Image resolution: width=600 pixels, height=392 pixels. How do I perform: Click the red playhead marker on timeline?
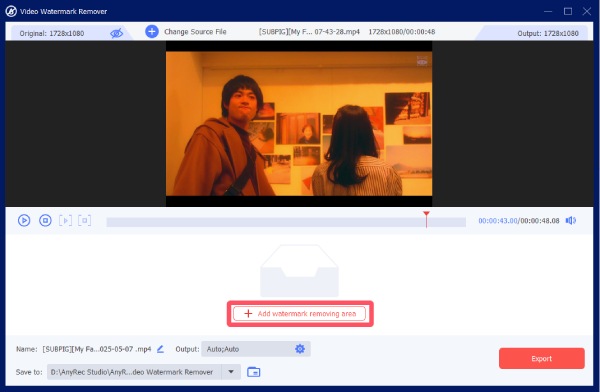pos(426,219)
